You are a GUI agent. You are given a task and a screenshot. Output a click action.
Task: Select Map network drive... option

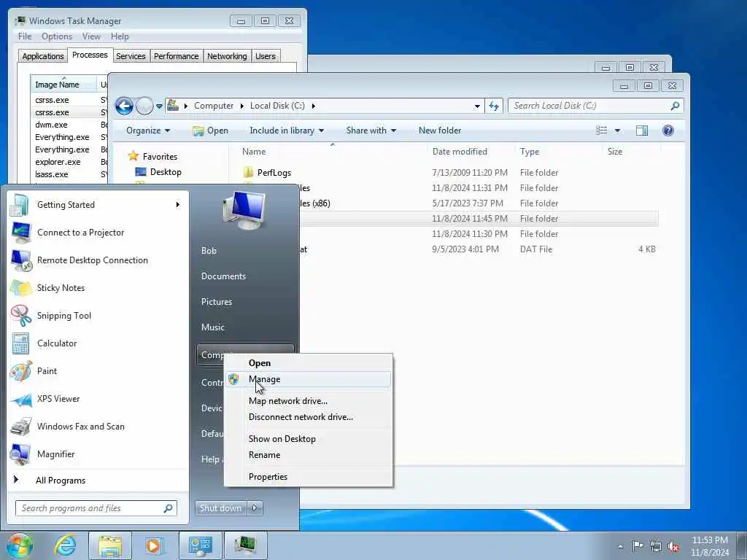[309, 401]
